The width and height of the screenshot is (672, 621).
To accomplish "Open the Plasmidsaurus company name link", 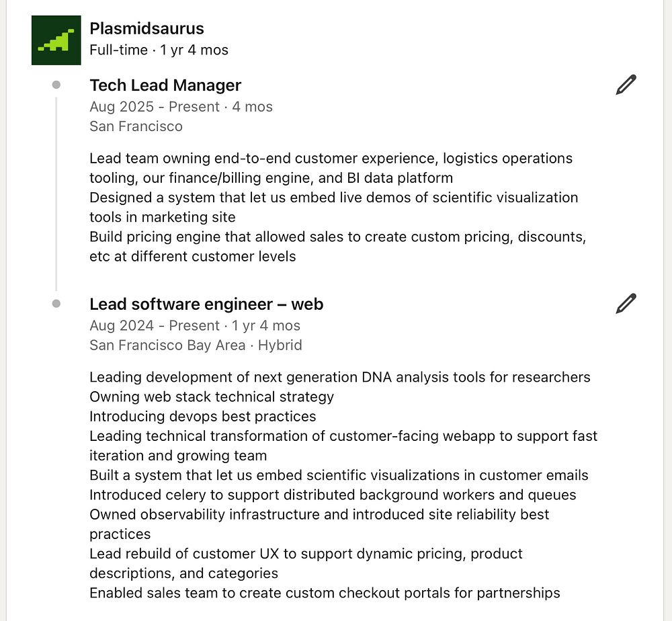I will click(146, 28).
